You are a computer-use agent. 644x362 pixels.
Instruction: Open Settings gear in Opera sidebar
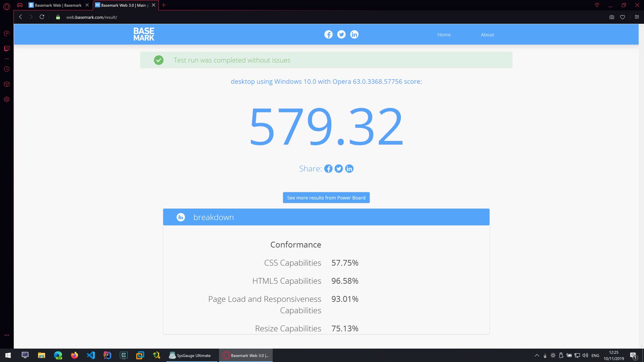coord(7,99)
